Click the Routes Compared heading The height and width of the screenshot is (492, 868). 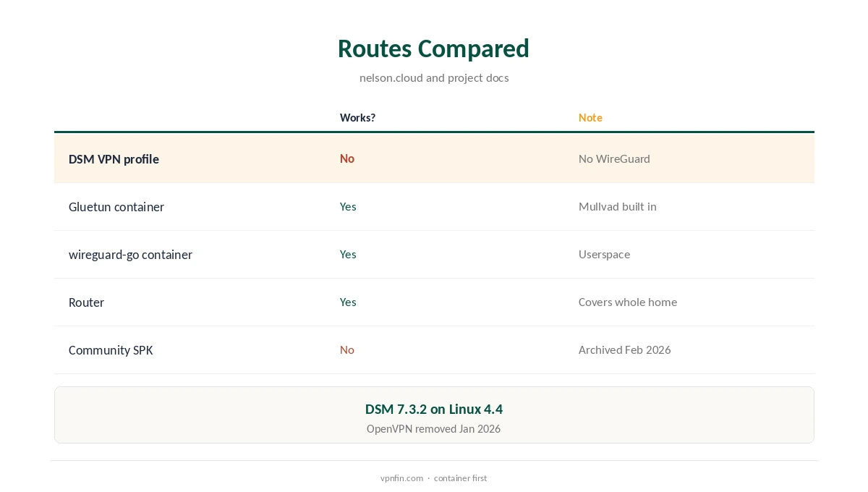pyautogui.click(x=433, y=48)
